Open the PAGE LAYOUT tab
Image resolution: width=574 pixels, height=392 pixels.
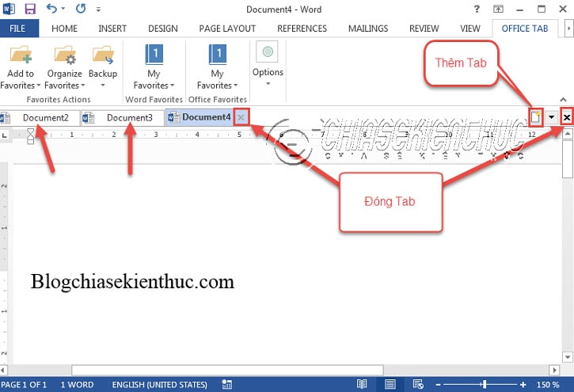point(227,29)
